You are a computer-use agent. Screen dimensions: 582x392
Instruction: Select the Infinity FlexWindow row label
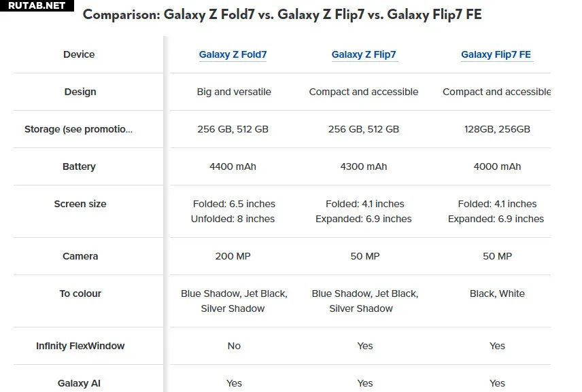(x=80, y=346)
